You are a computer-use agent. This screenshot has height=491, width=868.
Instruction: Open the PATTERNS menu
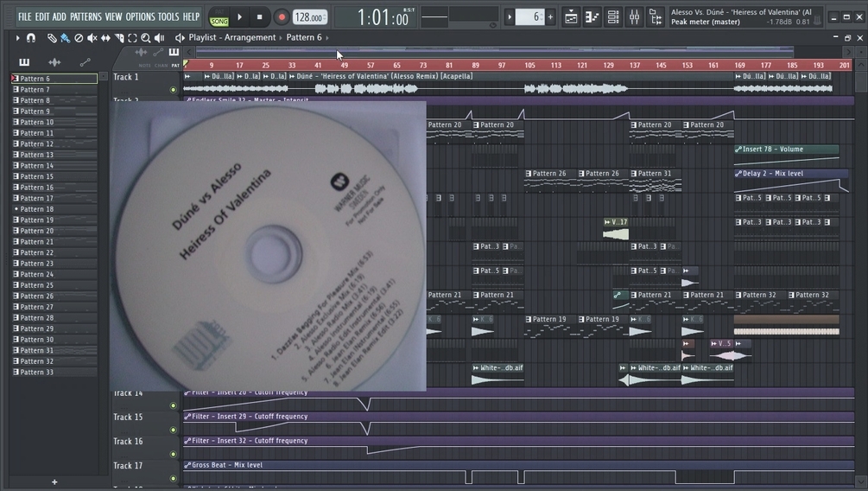(86, 17)
